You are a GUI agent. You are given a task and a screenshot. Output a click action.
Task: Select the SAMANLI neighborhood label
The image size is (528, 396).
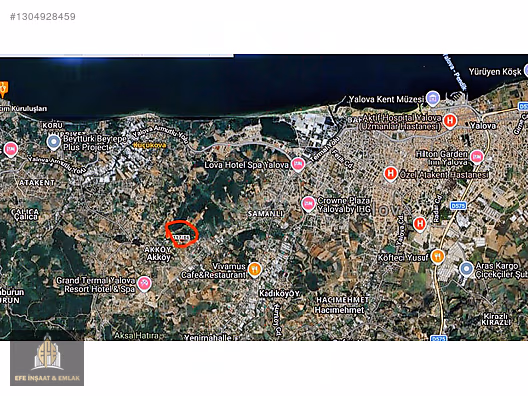(x=265, y=213)
